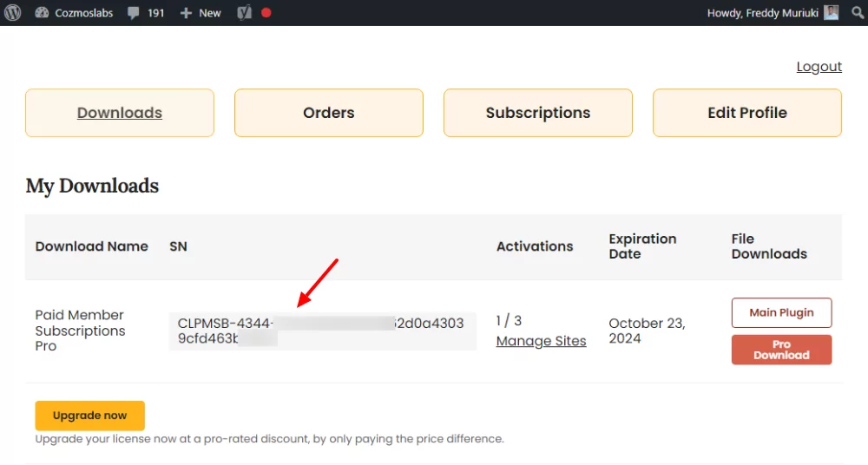This screenshot has width=868, height=465.
Task: Open the WordPress logo menu
Action: 12,12
